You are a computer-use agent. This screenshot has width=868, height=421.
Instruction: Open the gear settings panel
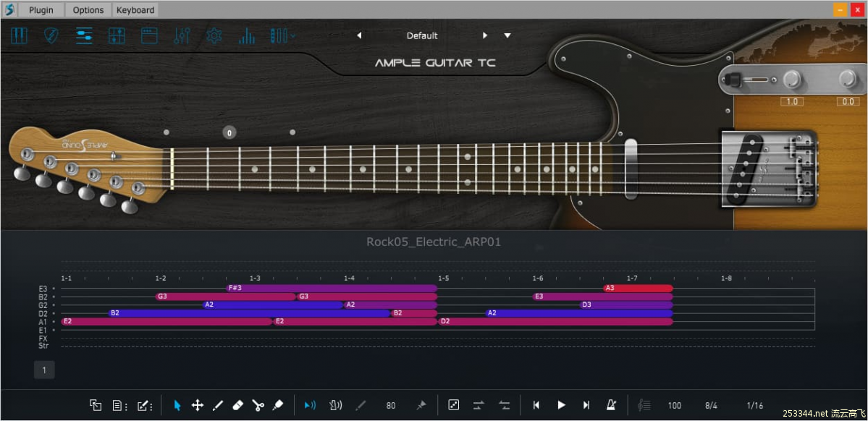(x=214, y=36)
